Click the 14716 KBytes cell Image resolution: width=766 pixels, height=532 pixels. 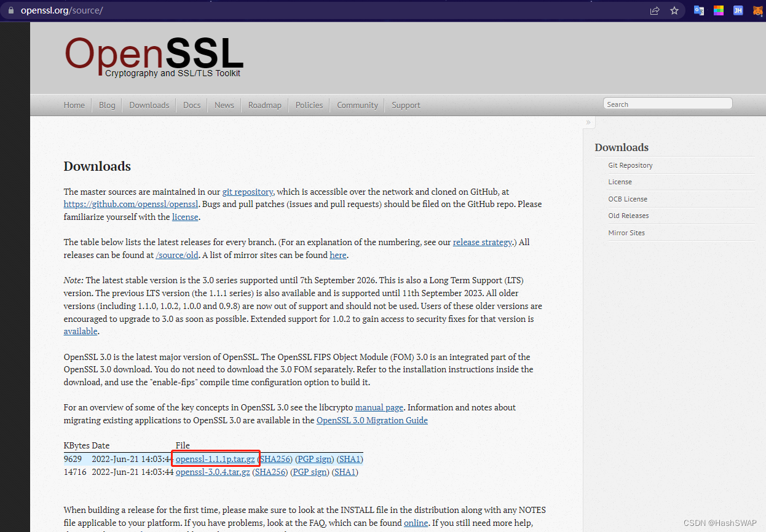click(75, 472)
